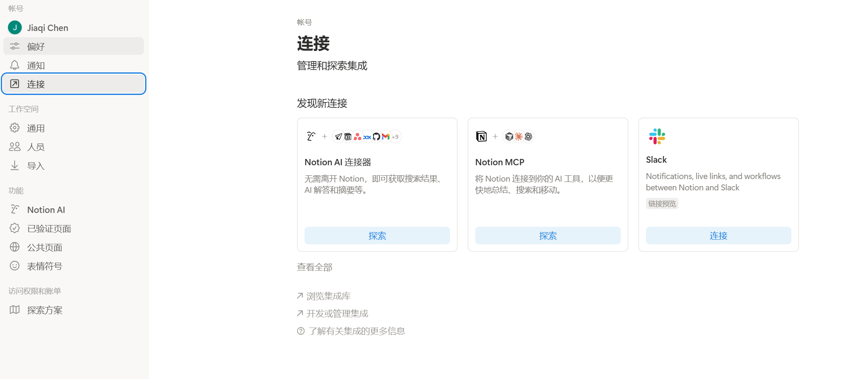Open the 开发或管理集成 link
868x379 pixels.
click(x=337, y=314)
